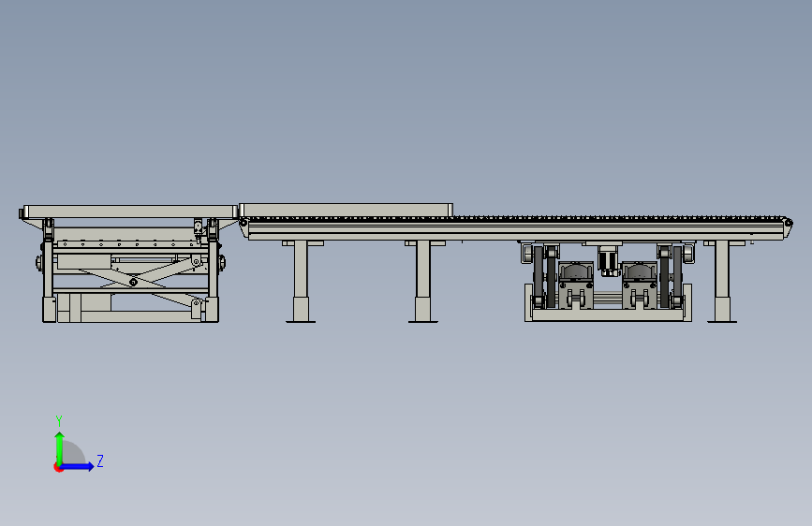Select the base plate of the drive unit

609,315
